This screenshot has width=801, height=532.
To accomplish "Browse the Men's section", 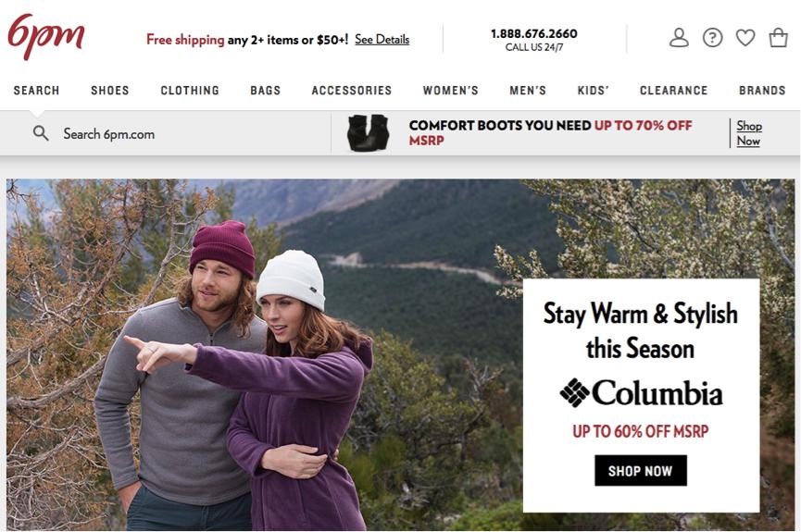I will [x=528, y=91].
